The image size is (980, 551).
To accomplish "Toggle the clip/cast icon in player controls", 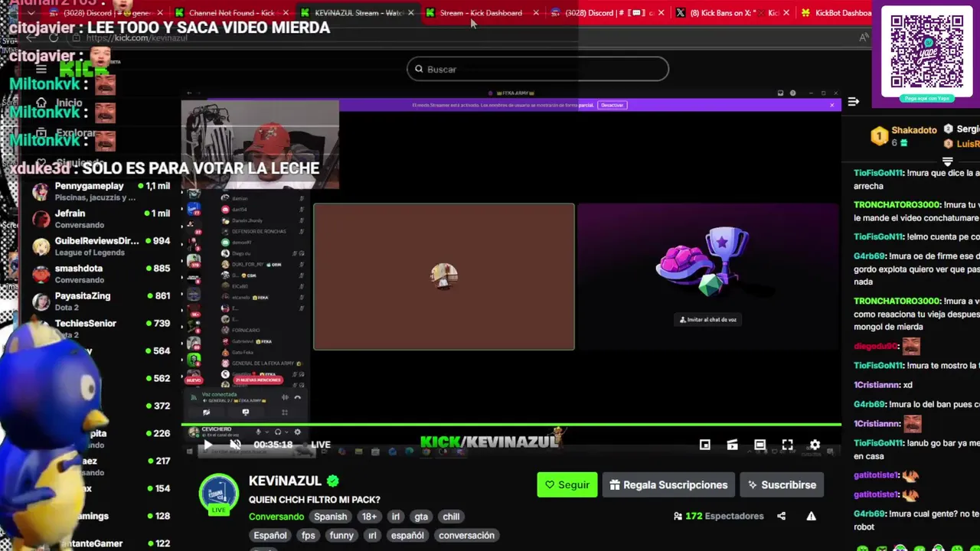I will (732, 445).
